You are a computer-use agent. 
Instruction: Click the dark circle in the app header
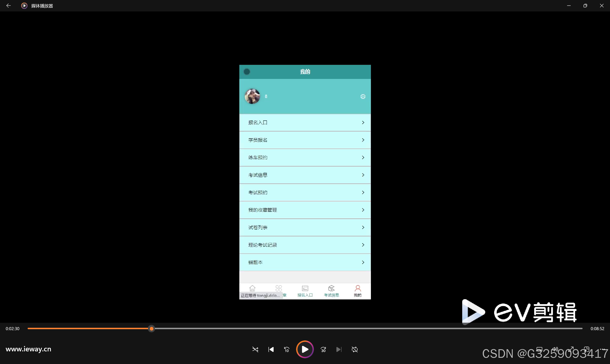tap(247, 72)
